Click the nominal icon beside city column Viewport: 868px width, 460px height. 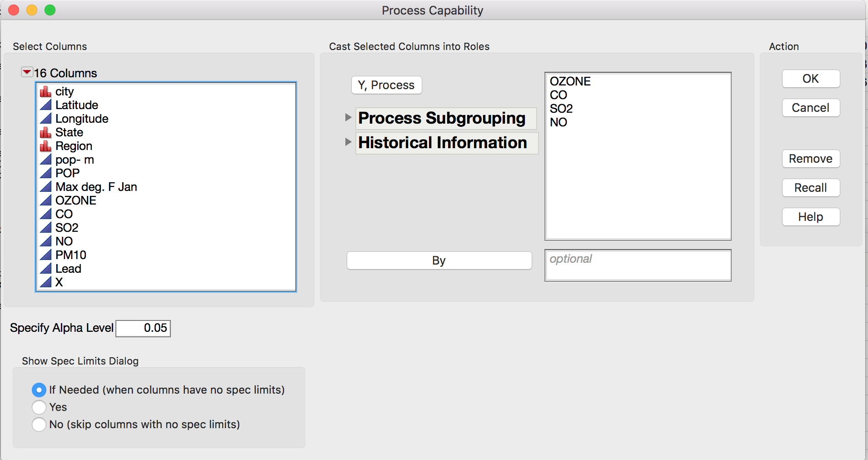coord(45,92)
